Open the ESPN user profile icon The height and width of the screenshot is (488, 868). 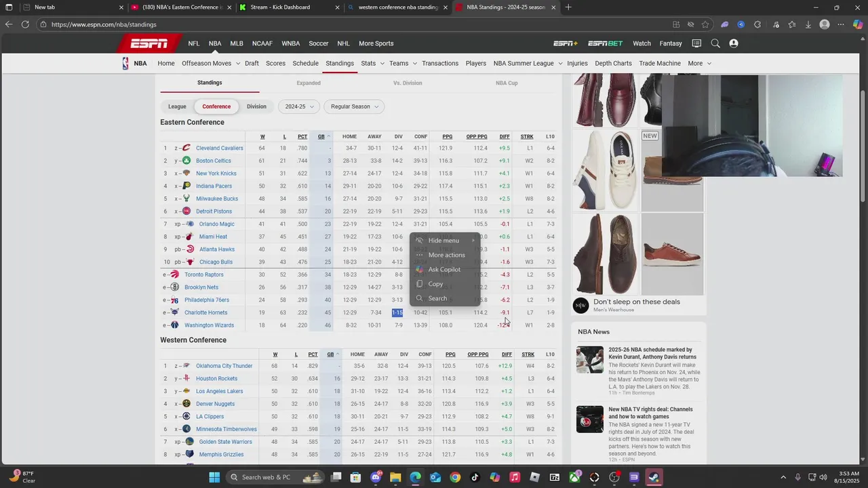(734, 43)
